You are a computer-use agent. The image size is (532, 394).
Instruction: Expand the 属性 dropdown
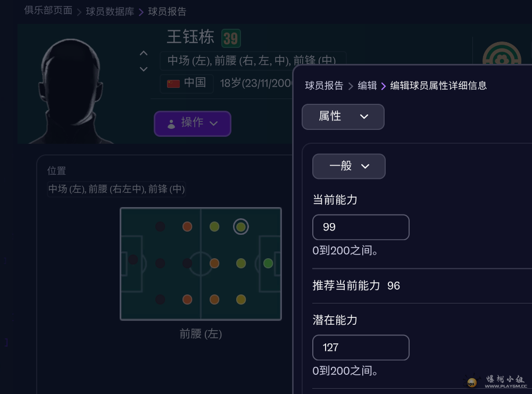tap(343, 117)
